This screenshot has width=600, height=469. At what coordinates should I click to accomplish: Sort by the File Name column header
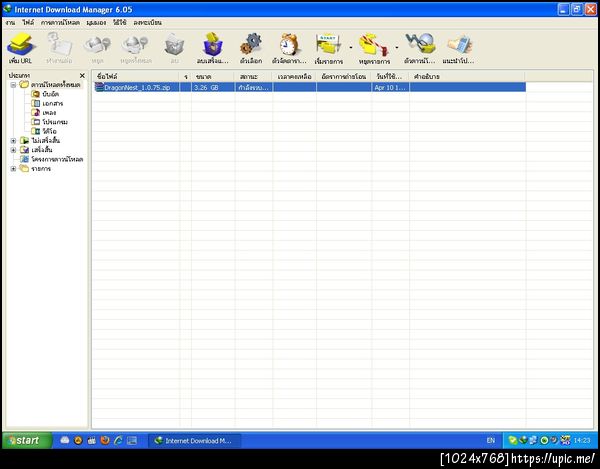(135, 77)
